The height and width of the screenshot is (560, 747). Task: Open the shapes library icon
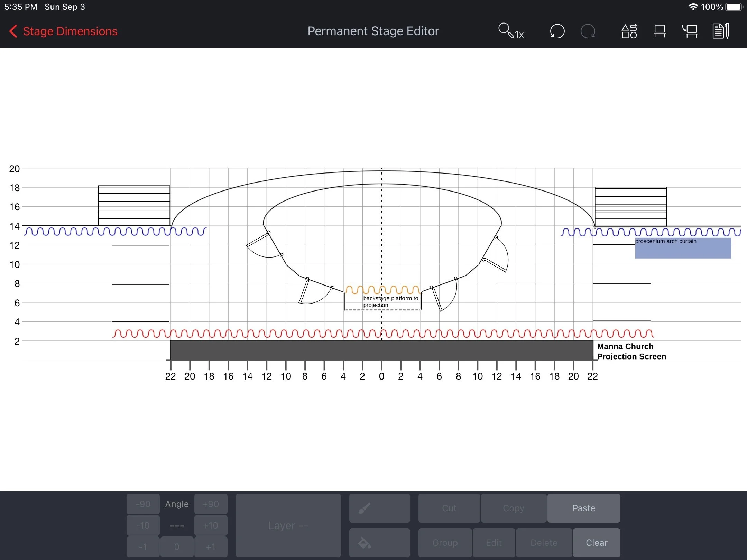629,31
